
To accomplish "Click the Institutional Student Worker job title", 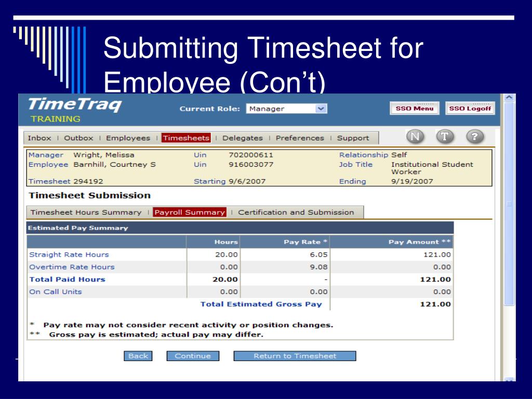I will (x=432, y=168).
